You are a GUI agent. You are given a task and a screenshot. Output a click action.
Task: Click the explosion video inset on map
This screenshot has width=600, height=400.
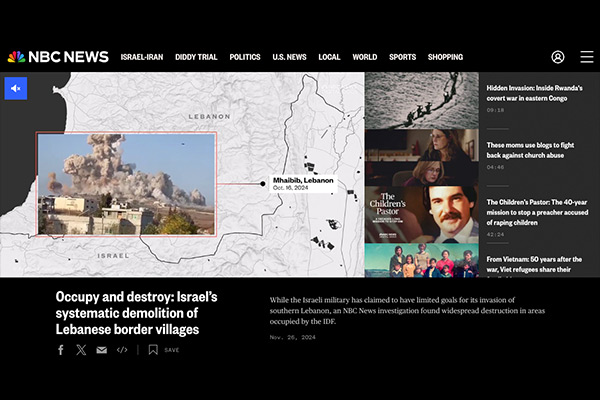pos(126,184)
